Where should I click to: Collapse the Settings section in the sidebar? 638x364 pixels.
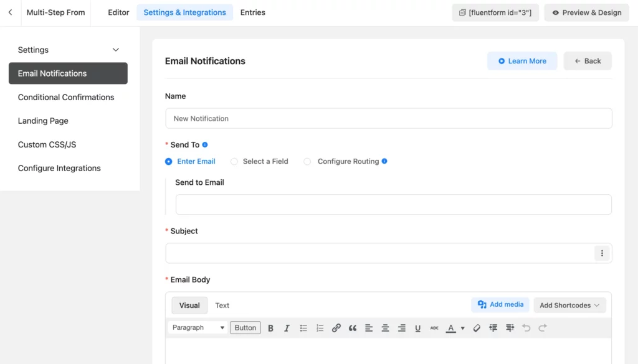[x=116, y=50]
